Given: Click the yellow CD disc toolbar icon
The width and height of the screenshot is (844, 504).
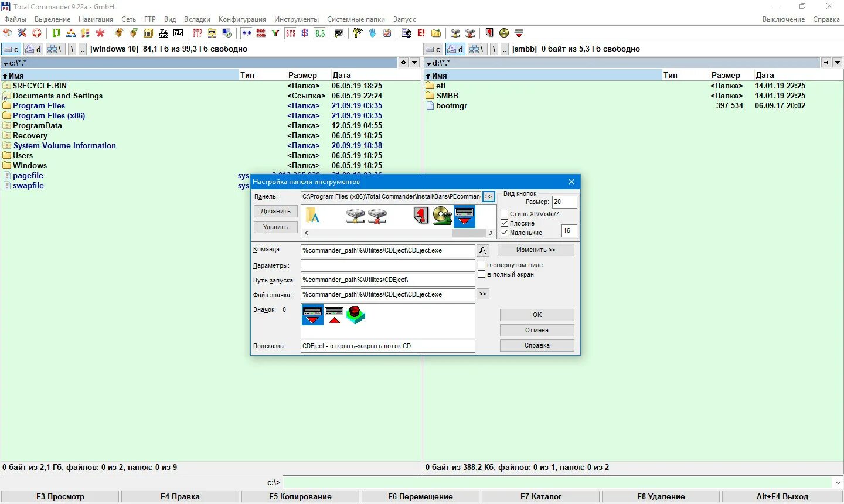Looking at the screenshot, I should coord(504,33).
